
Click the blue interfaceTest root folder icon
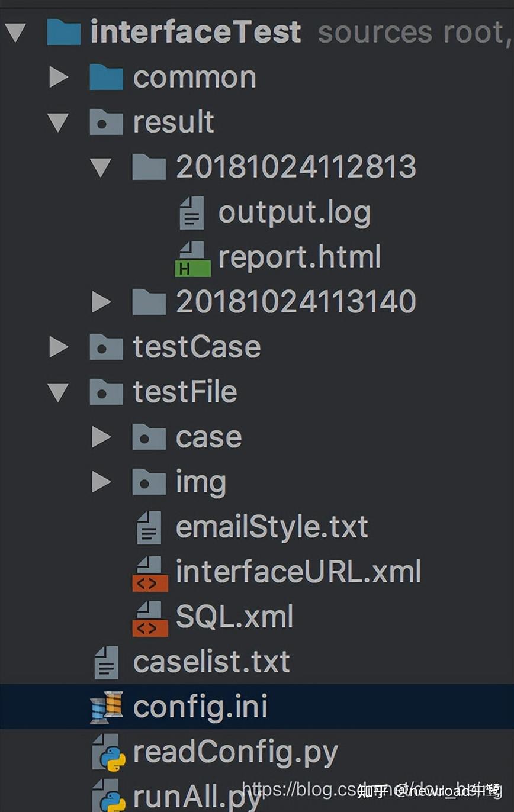63,33
